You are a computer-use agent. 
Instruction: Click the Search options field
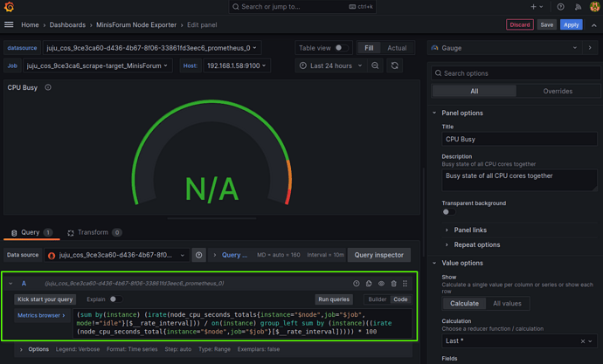(x=516, y=73)
